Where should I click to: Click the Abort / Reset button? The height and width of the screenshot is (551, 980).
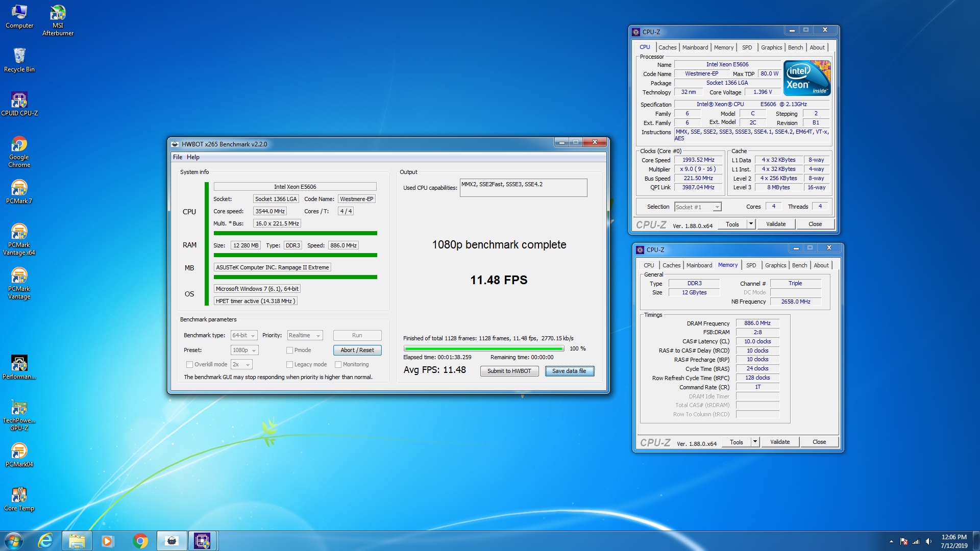(357, 350)
